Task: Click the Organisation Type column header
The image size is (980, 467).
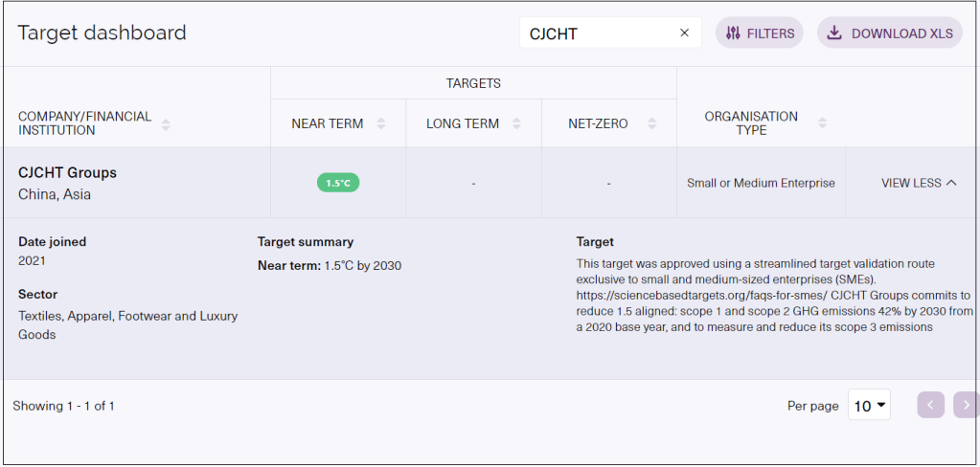Action: [751, 123]
